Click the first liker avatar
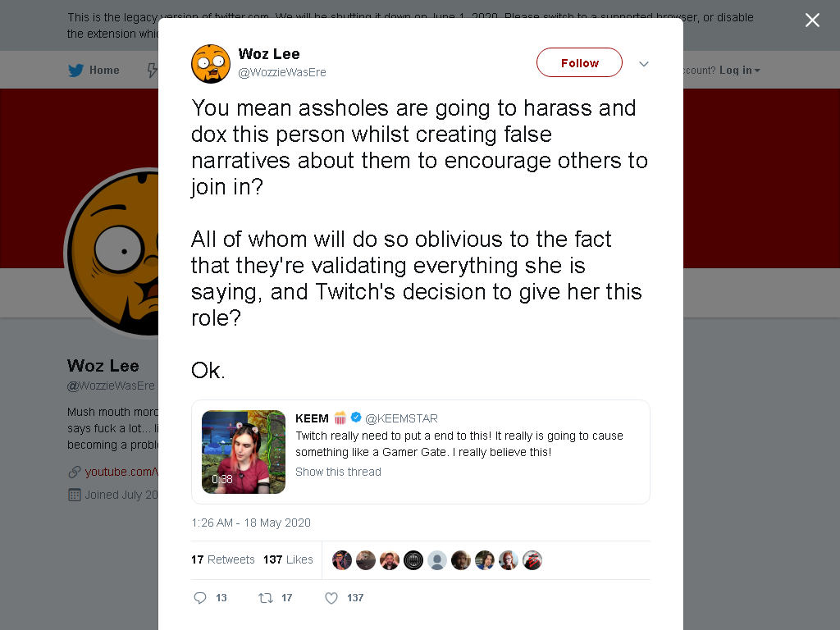 [342, 560]
